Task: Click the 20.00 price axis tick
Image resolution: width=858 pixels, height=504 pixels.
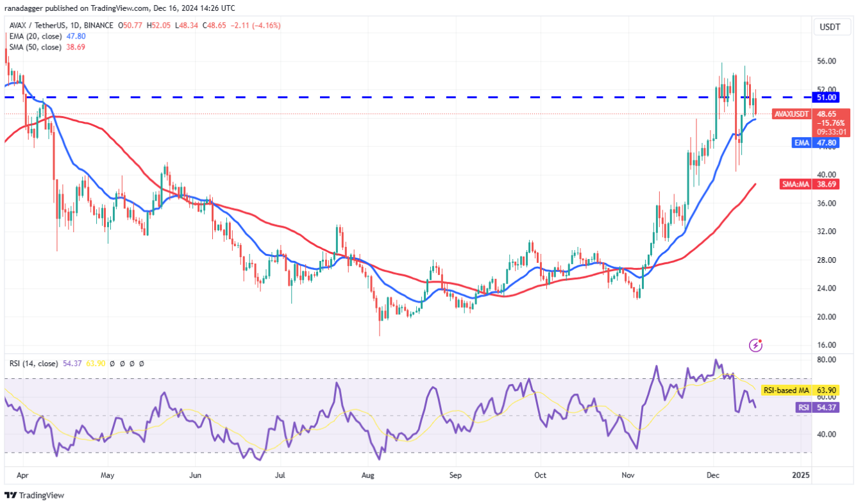Action: (828, 317)
